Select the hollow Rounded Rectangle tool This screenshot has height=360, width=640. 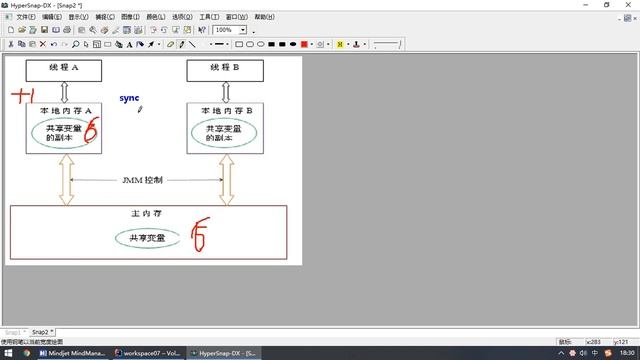[250, 44]
